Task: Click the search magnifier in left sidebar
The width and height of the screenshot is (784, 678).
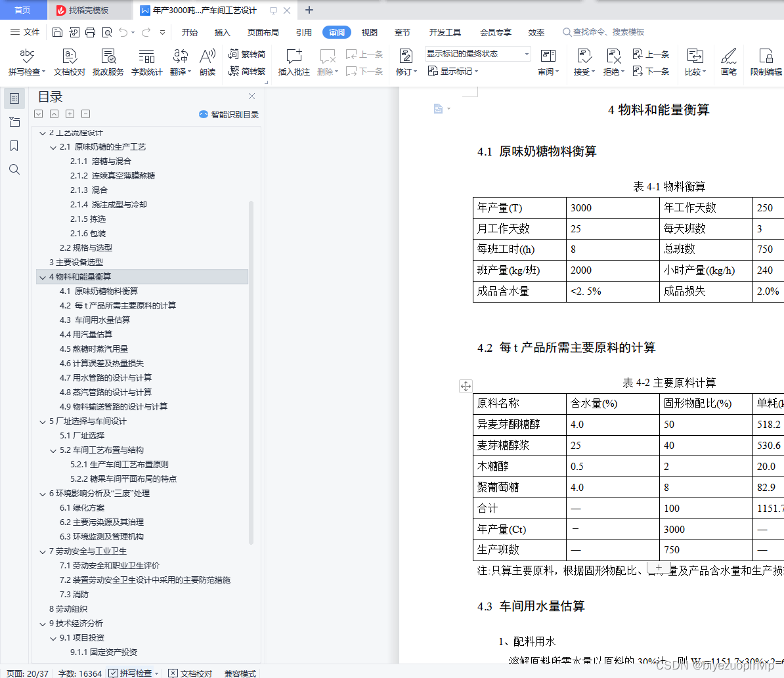Action: tap(14, 169)
